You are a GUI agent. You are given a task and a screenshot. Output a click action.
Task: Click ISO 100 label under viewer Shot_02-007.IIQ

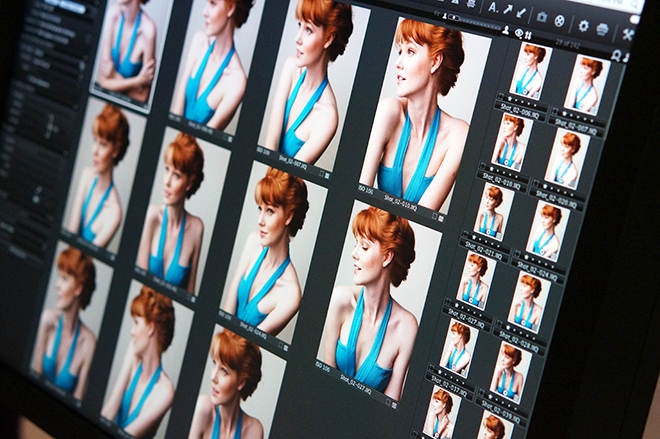coord(264,150)
